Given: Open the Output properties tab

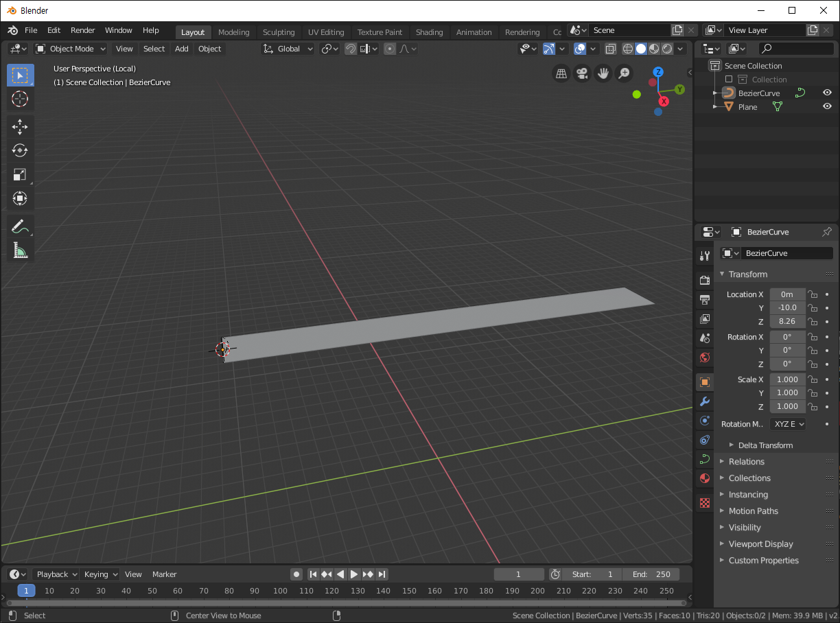Looking at the screenshot, I should [x=705, y=299].
